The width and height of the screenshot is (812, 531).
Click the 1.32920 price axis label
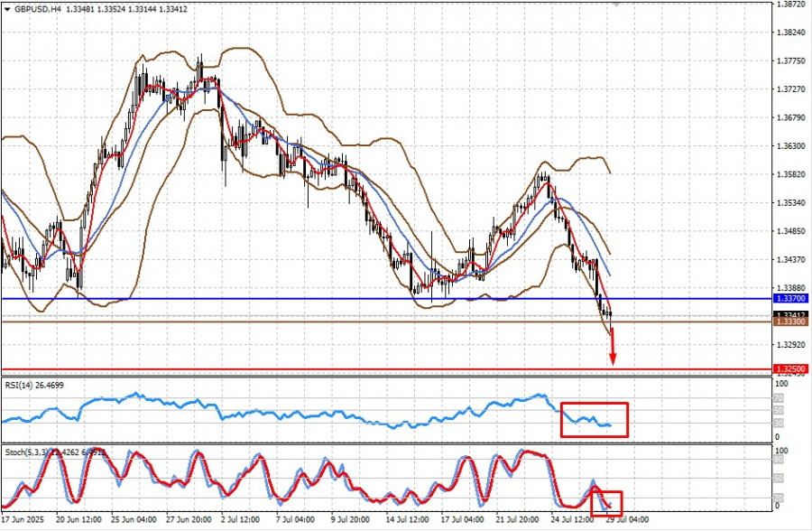click(x=791, y=344)
